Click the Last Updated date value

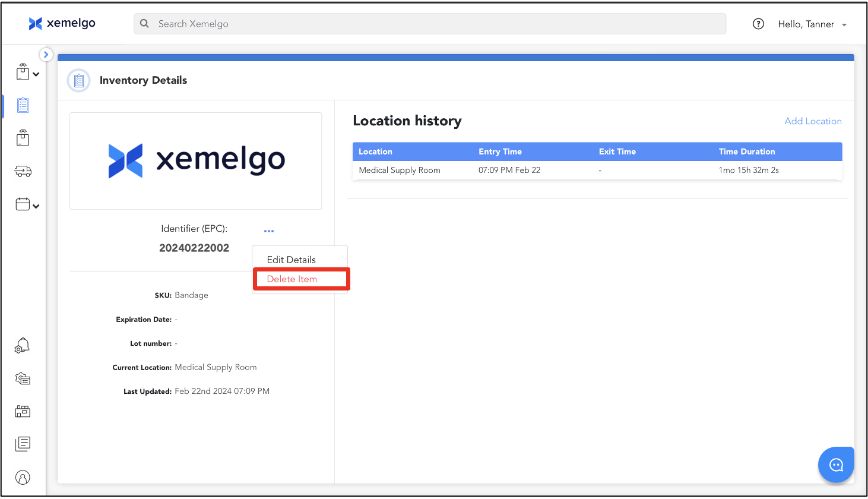222,391
